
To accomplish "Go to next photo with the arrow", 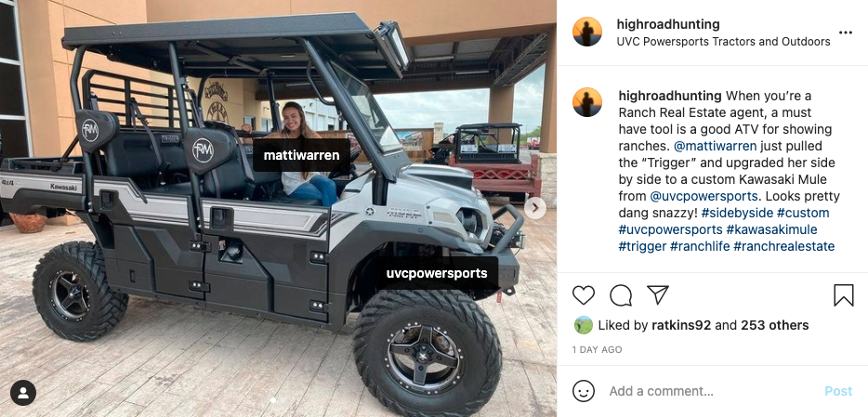I will (x=534, y=208).
